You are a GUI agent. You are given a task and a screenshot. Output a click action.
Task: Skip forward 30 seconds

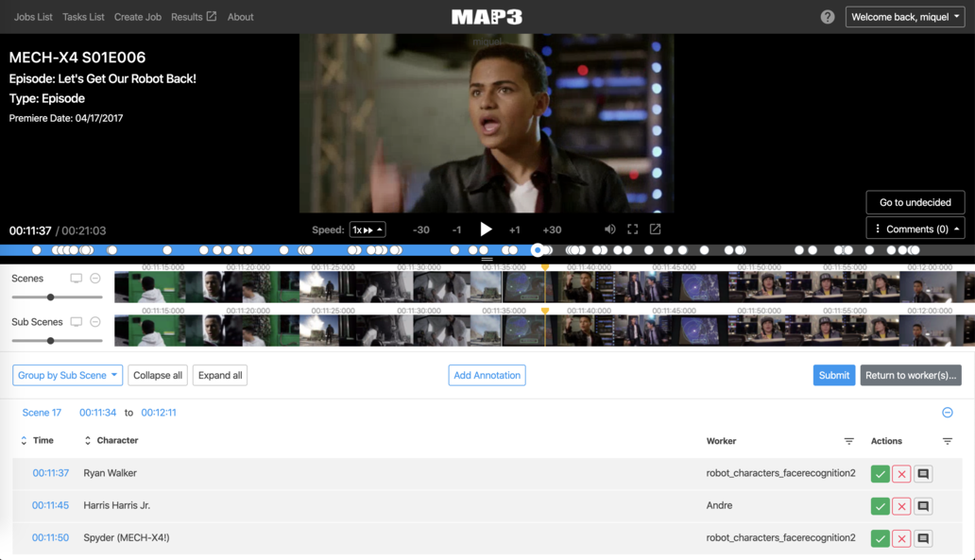pyautogui.click(x=552, y=230)
